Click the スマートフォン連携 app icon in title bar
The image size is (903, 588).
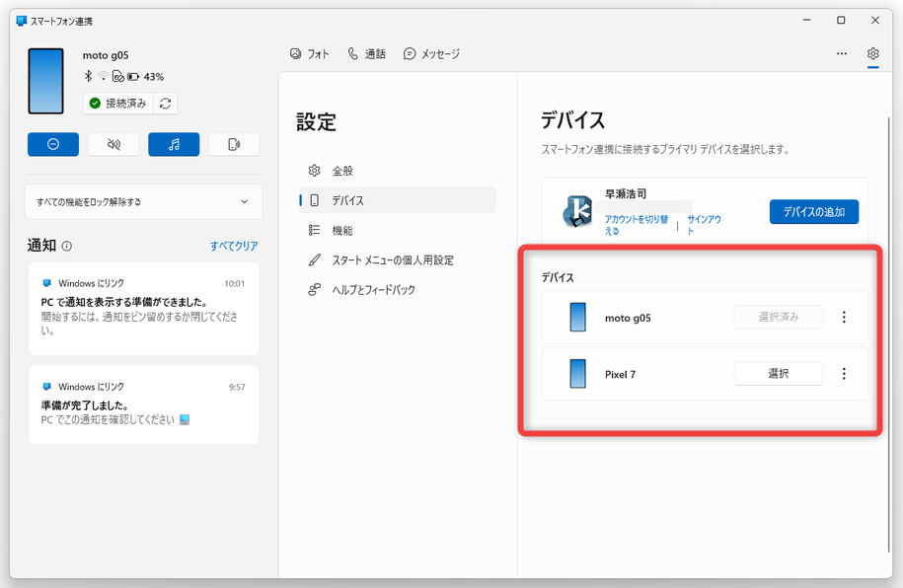(x=22, y=22)
